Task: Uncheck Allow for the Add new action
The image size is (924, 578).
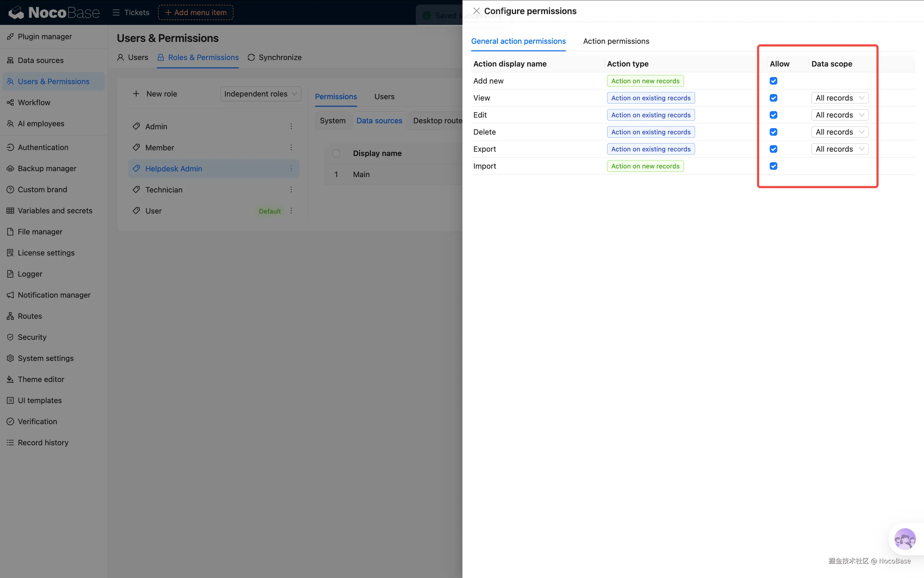Action: pyautogui.click(x=774, y=81)
